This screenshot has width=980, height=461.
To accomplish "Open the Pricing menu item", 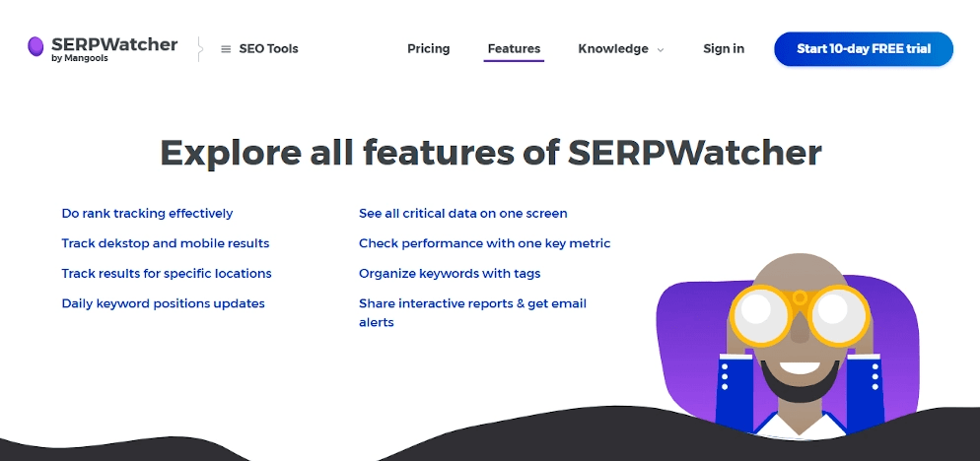I will [x=428, y=48].
